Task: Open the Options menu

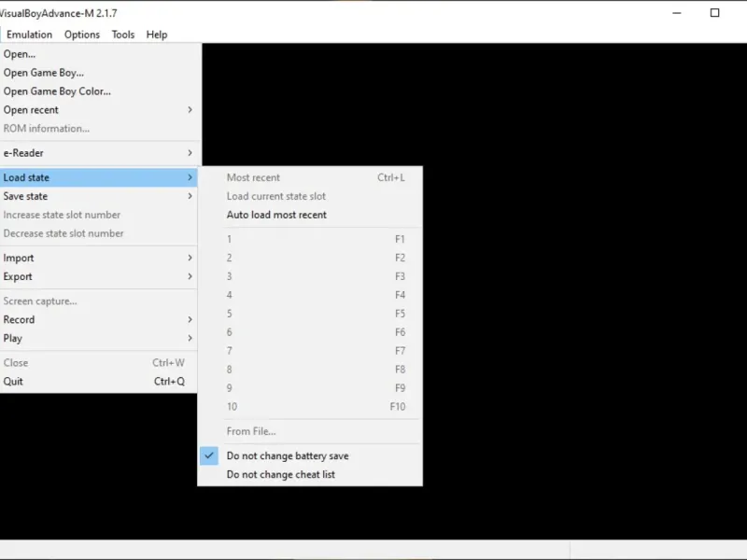Action: click(x=82, y=35)
